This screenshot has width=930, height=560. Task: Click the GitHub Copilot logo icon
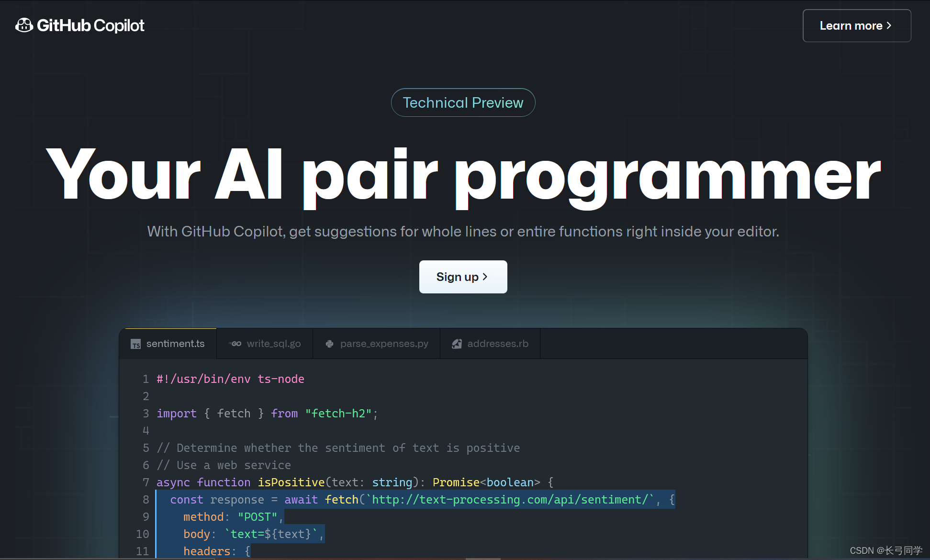pos(24,25)
